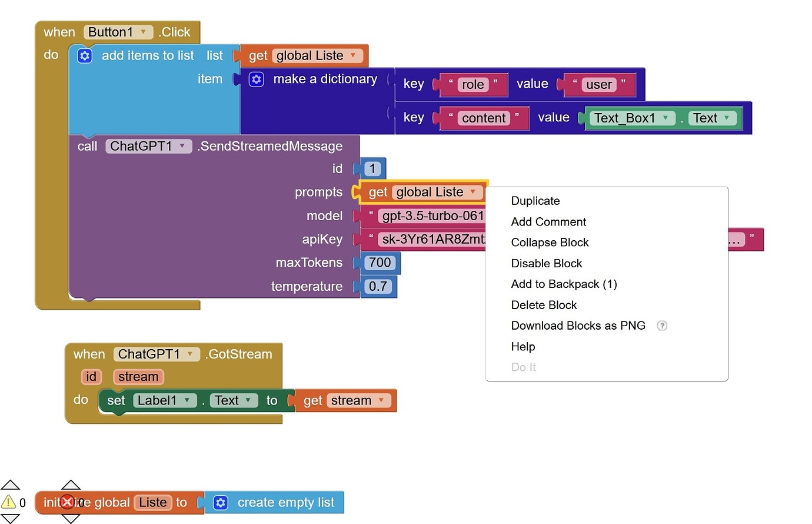Click the up arrow above the warning counter
Viewport: 812px width, 524px height.
[x=10, y=485]
